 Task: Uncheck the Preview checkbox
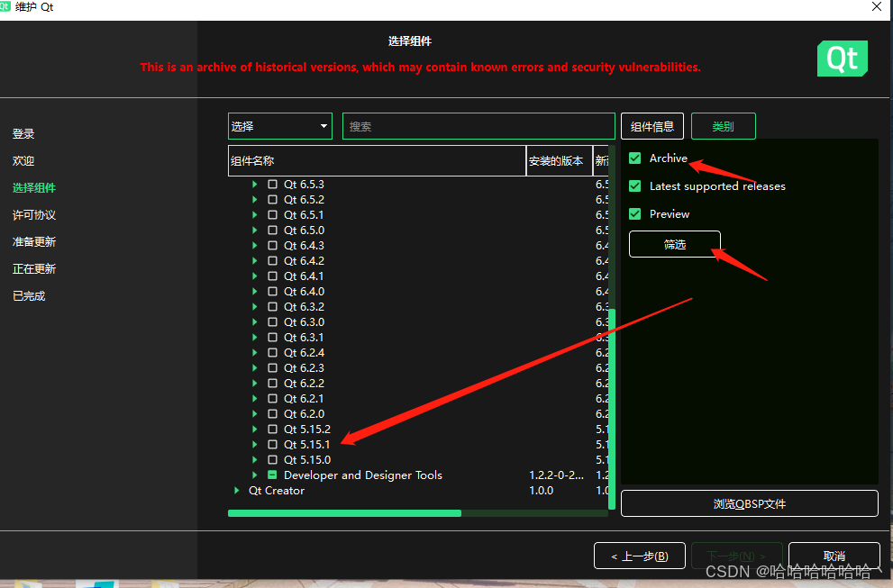tap(635, 214)
